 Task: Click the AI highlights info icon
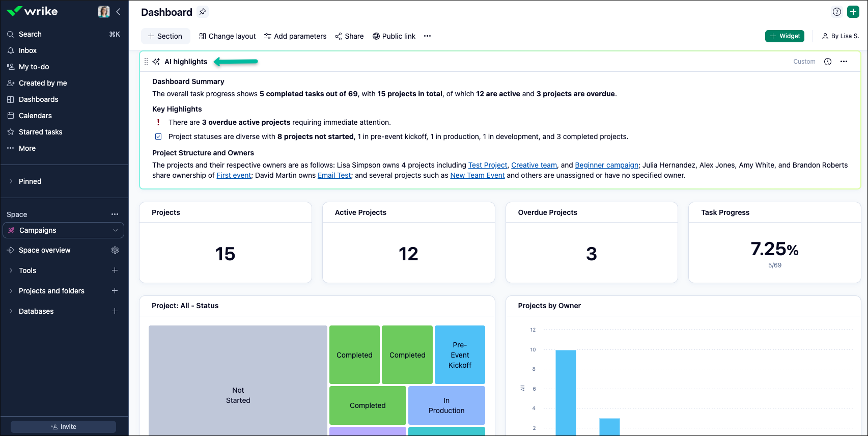coord(828,62)
